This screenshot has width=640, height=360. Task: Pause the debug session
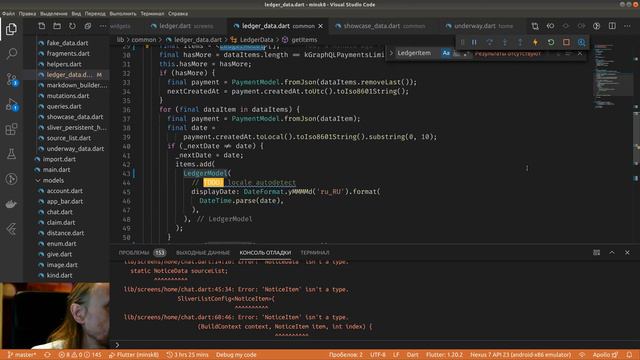(474, 42)
